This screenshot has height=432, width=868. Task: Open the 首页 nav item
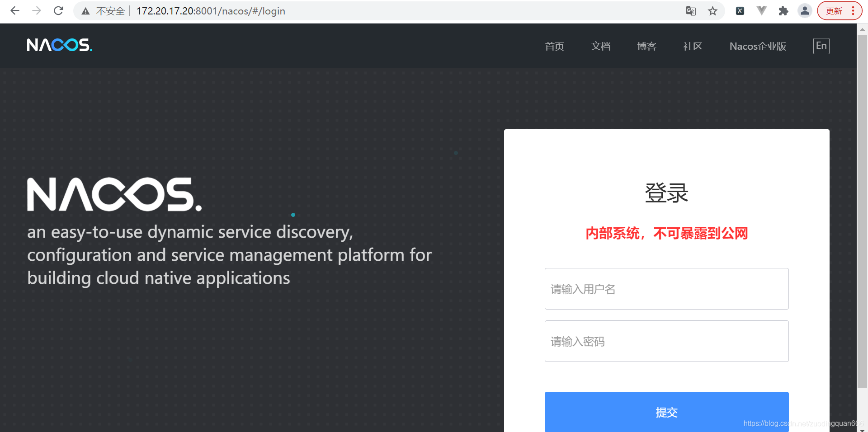click(x=555, y=46)
